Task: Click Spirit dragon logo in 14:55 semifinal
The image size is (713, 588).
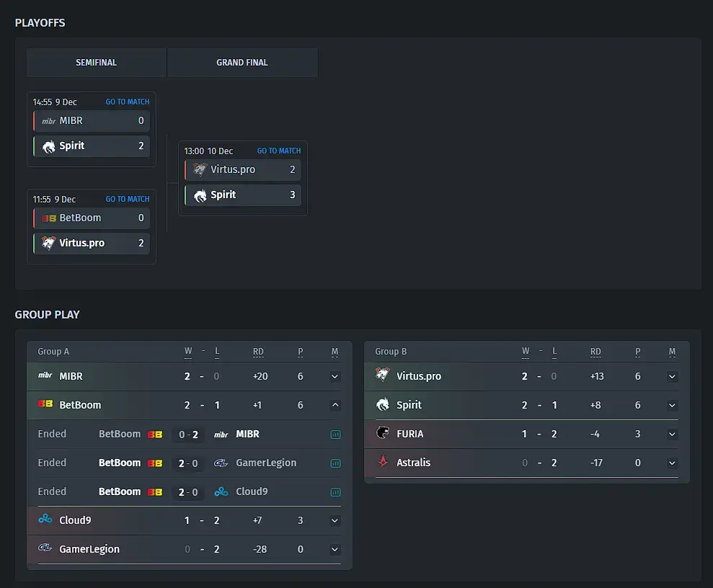Action: pyautogui.click(x=48, y=146)
